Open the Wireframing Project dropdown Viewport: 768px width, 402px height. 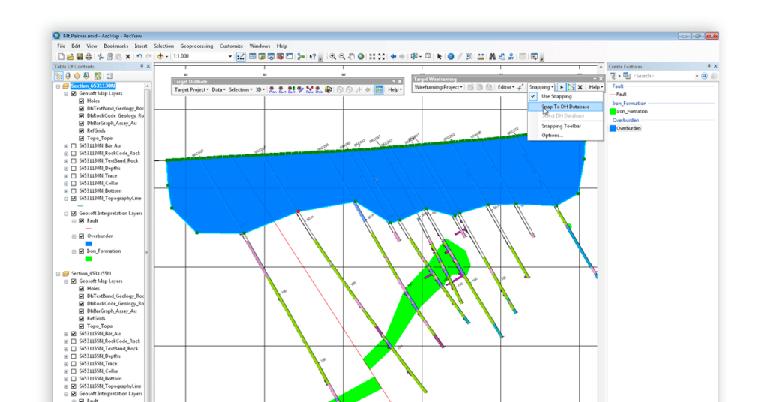click(438, 87)
